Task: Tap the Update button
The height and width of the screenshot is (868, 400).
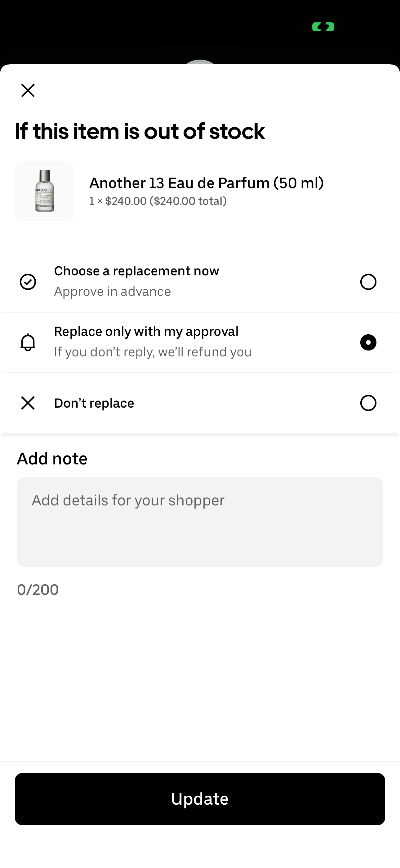Action: (x=200, y=798)
